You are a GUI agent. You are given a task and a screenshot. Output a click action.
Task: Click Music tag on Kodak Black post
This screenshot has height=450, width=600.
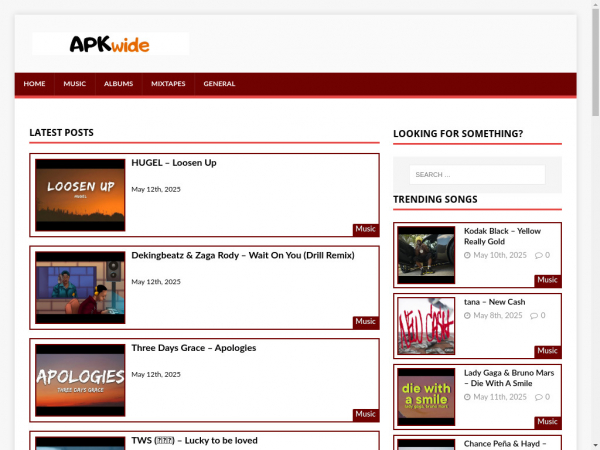(x=547, y=280)
